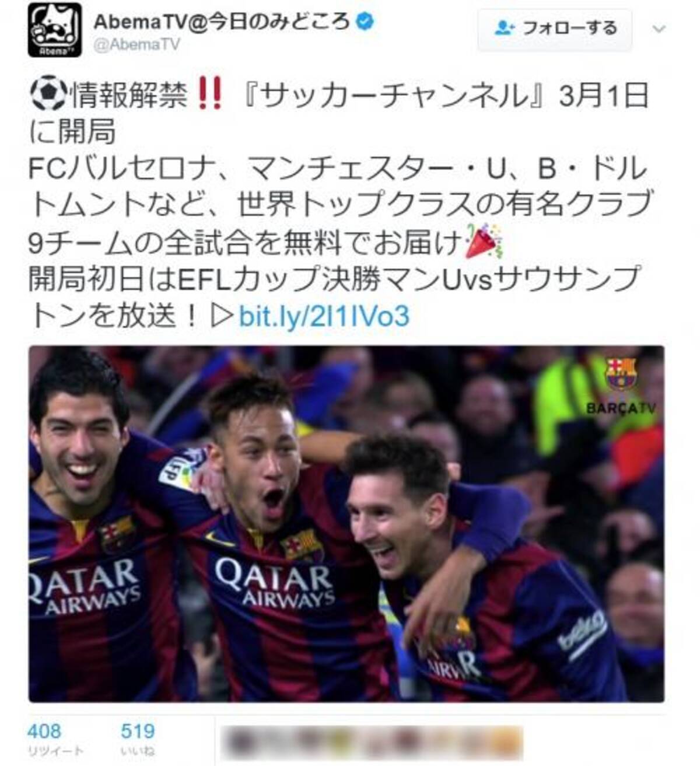Open the AbemaTV@今日のみどころ display name
This screenshot has width=700, height=766.
click(x=222, y=22)
